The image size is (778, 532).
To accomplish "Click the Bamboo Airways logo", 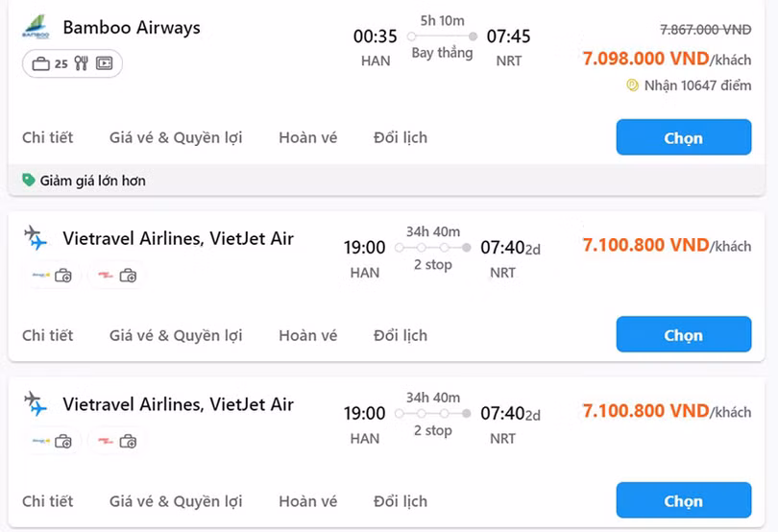I will point(36,27).
